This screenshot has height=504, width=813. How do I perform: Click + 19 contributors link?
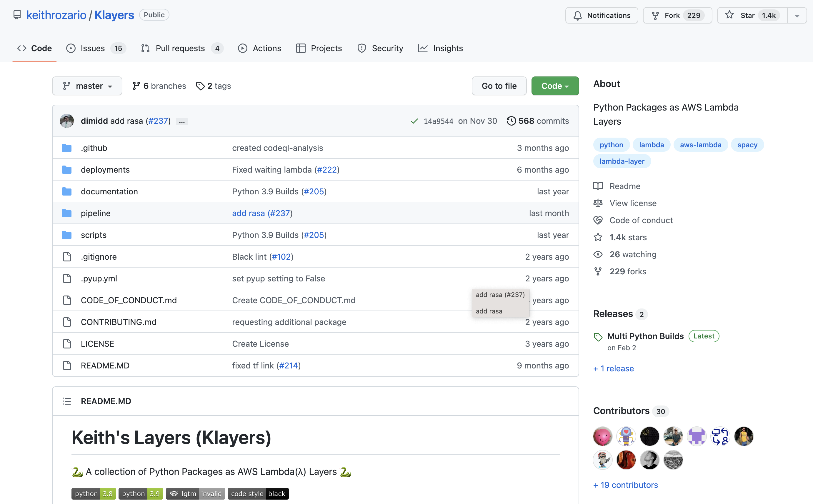tap(625, 485)
